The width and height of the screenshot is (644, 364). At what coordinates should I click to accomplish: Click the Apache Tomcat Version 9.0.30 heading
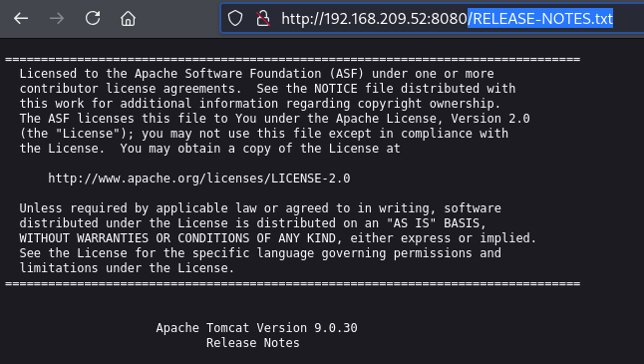[x=256, y=328]
